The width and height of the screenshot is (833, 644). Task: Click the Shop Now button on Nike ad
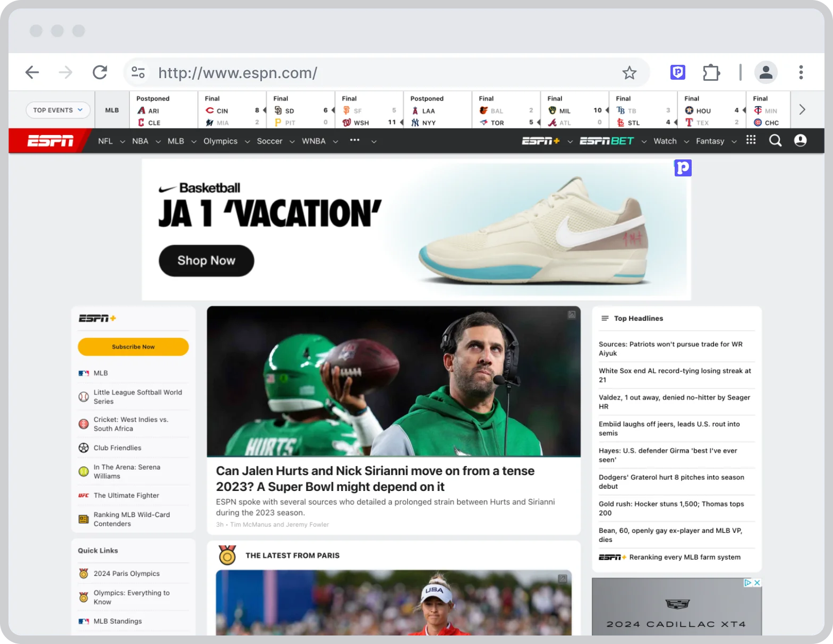click(x=206, y=260)
